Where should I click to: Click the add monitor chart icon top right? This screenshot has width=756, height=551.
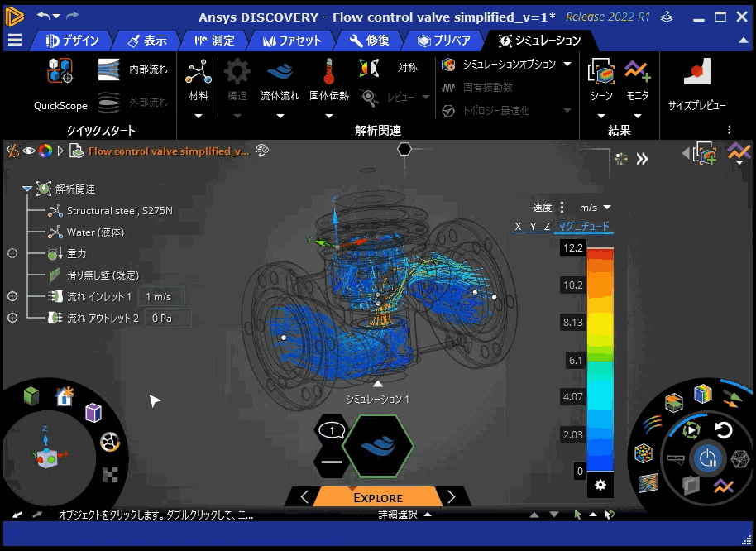[739, 153]
